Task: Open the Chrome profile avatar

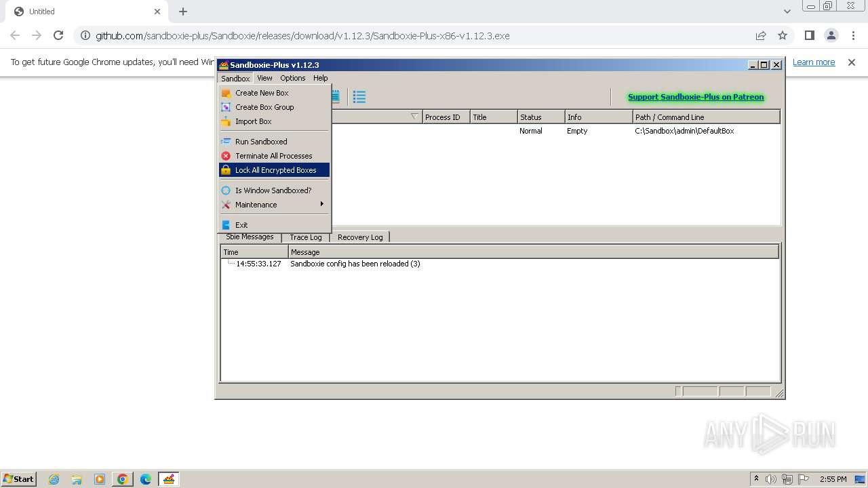Action: 831,35
